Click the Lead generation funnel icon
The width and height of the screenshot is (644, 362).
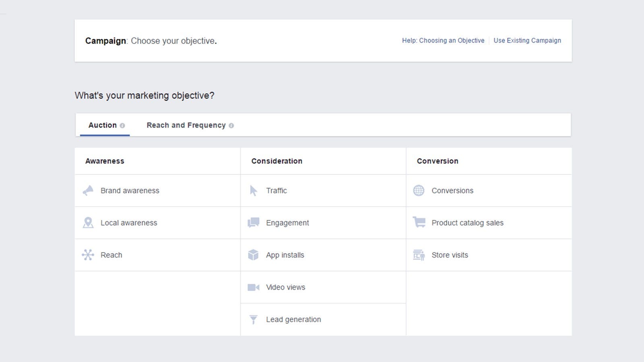253,319
